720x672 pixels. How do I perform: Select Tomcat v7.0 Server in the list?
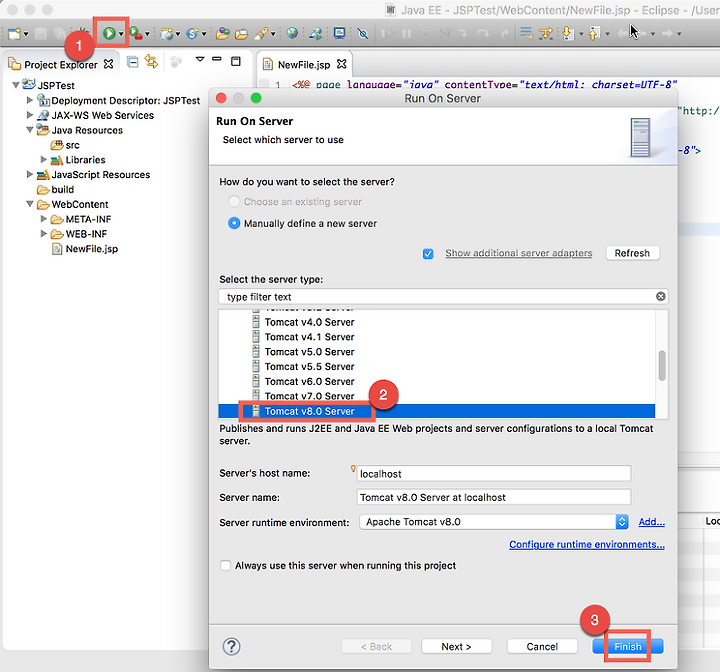437,396
